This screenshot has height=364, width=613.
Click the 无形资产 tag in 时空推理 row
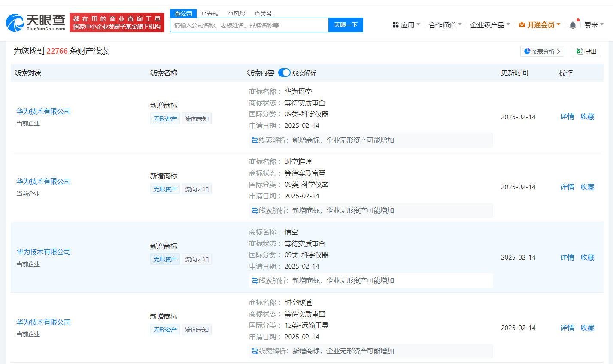coord(165,189)
